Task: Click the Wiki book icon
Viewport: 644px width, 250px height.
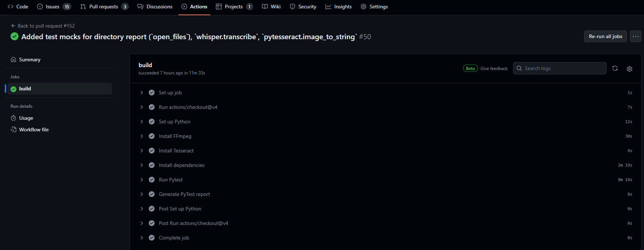Action: 265,7
